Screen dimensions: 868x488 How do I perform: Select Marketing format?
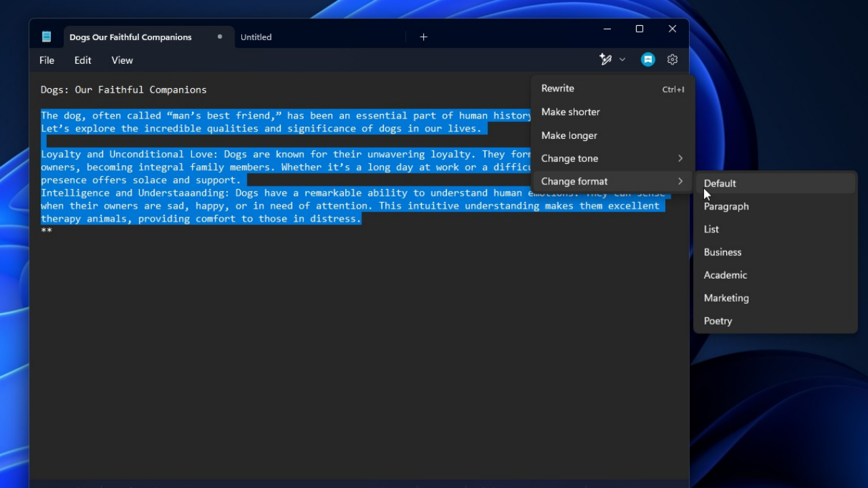coord(776,298)
